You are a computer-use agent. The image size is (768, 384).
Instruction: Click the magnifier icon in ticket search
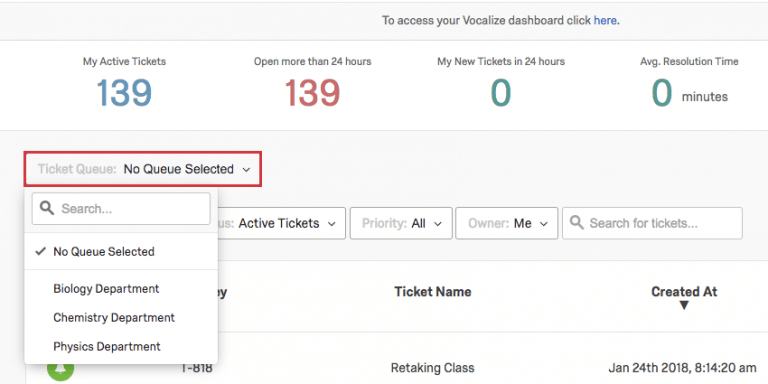(577, 223)
